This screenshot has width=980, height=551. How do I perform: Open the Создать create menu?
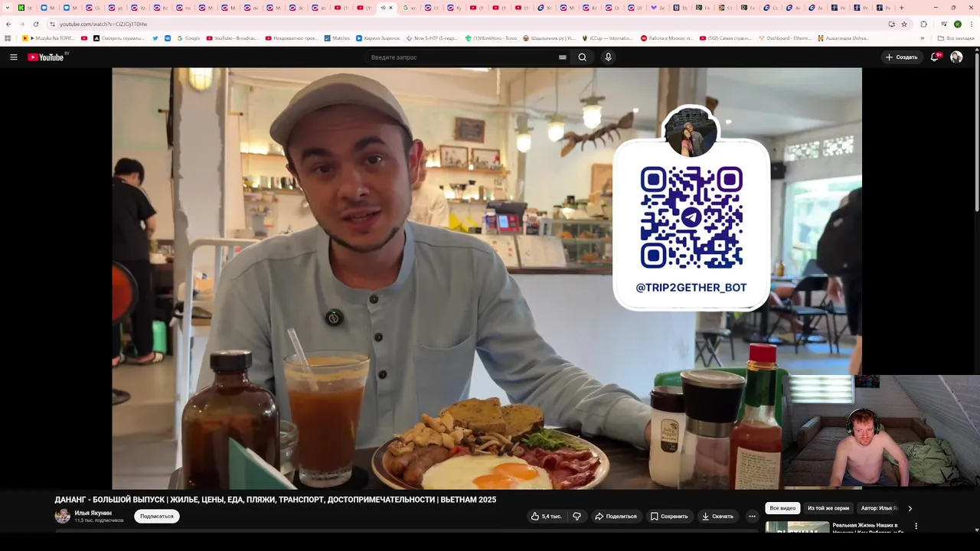(x=901, y=57)
